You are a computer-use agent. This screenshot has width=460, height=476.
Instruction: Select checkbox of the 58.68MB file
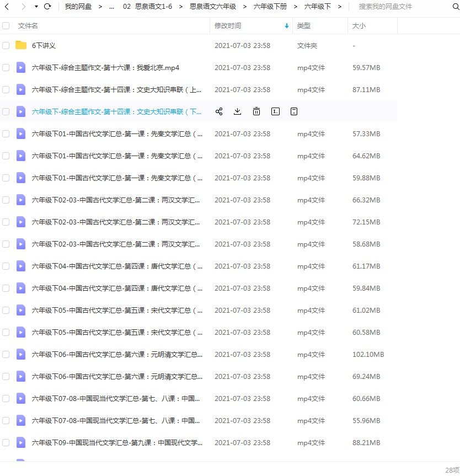[6, 244]
